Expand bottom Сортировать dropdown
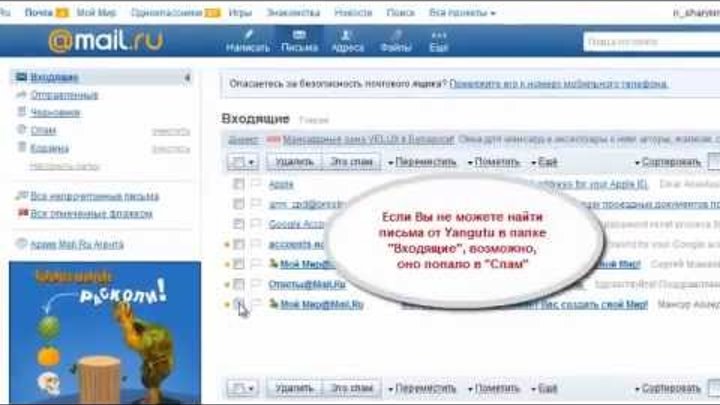The width and height of the screenshot is (720, 405). tap(668, 388)
